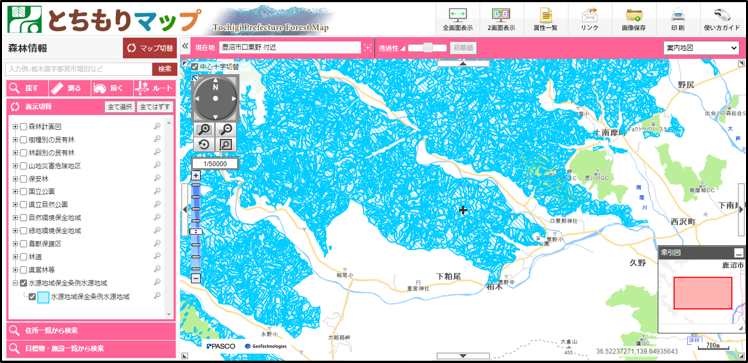Check the 森林計画図 layer checkbox
Viewport: 748px width, 363px height.
(23, 127)
